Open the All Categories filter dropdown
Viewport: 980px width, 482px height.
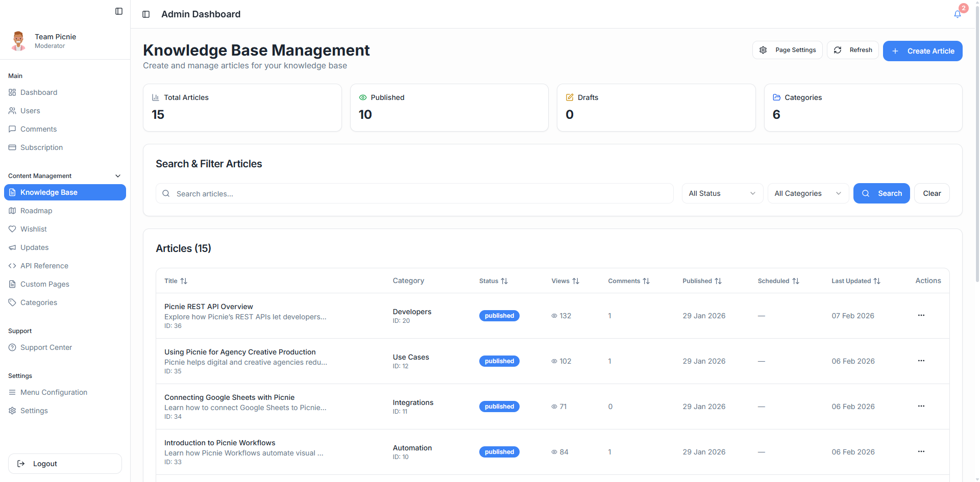click(807, 193)
